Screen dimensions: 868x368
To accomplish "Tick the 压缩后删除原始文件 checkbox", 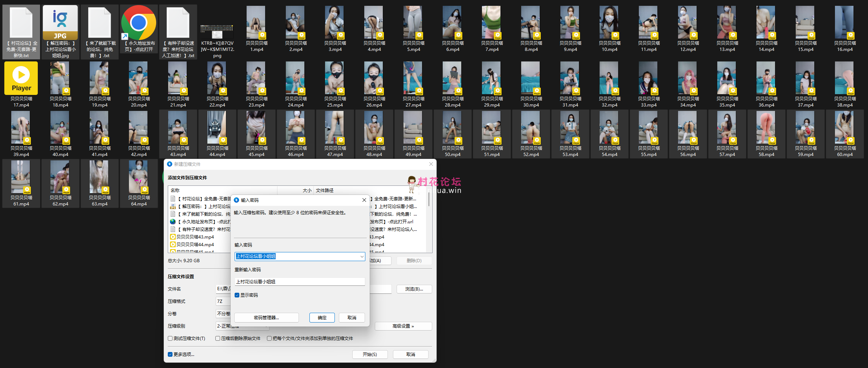I will [218, 339].
